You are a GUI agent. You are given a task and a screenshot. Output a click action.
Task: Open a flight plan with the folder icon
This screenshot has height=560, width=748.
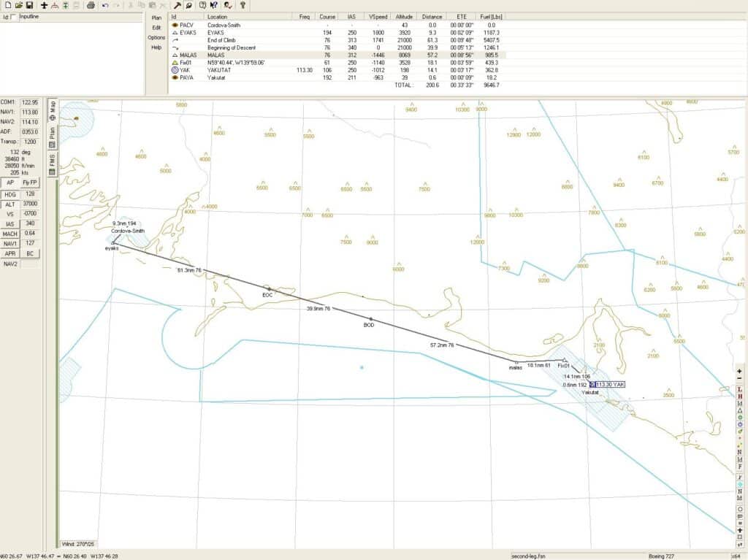point(20,5)
